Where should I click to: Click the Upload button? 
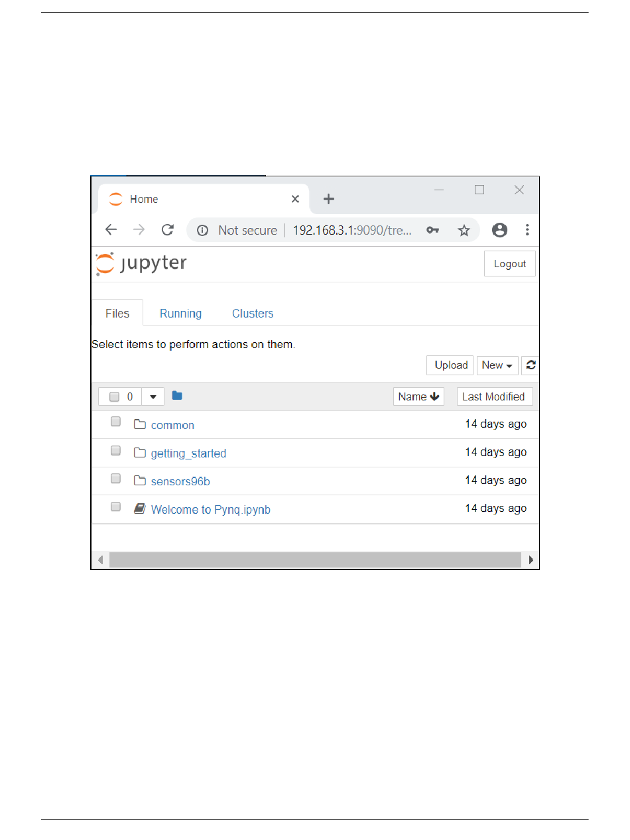pos(450,365)
